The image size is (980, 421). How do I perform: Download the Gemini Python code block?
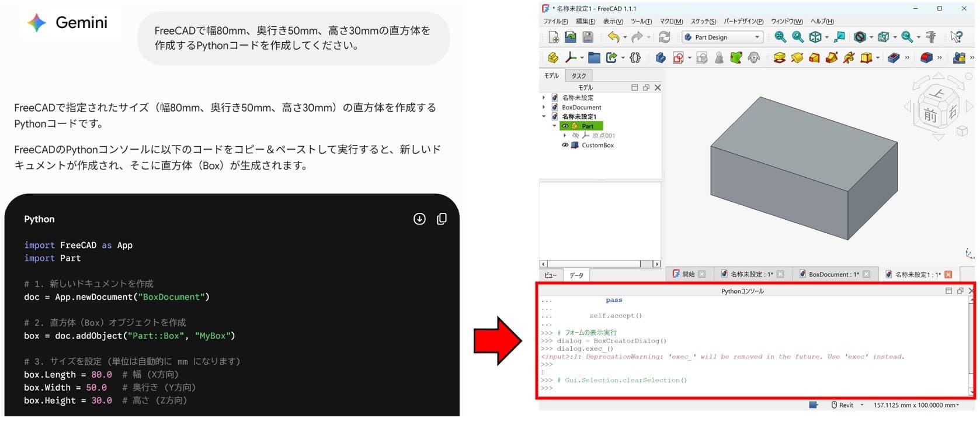click(x=419, y=219)
